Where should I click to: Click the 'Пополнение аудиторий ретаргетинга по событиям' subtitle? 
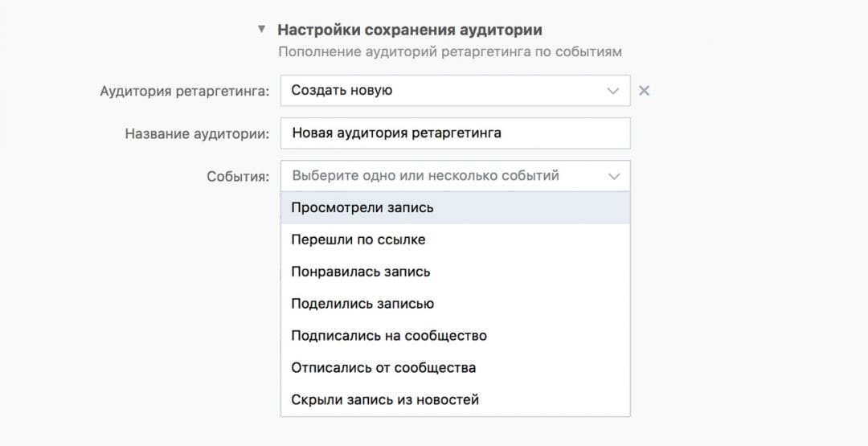tap(449, 51)
